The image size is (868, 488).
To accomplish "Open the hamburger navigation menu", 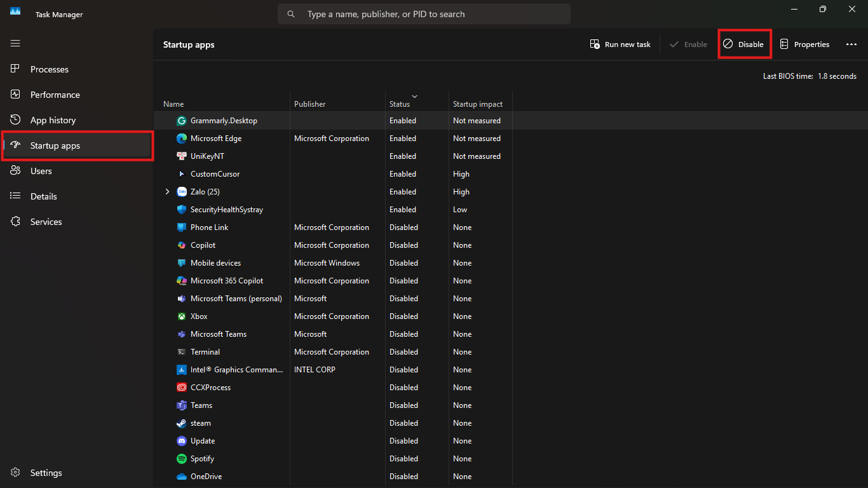I will tap(15, 43).
